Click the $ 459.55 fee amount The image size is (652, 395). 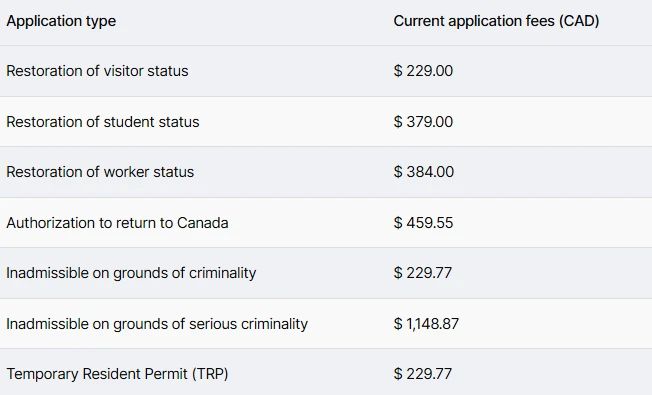423,223
